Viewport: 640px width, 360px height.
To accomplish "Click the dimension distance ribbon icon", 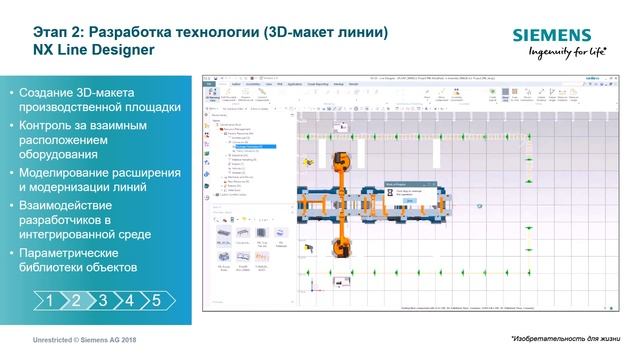I will coord(562,95).
